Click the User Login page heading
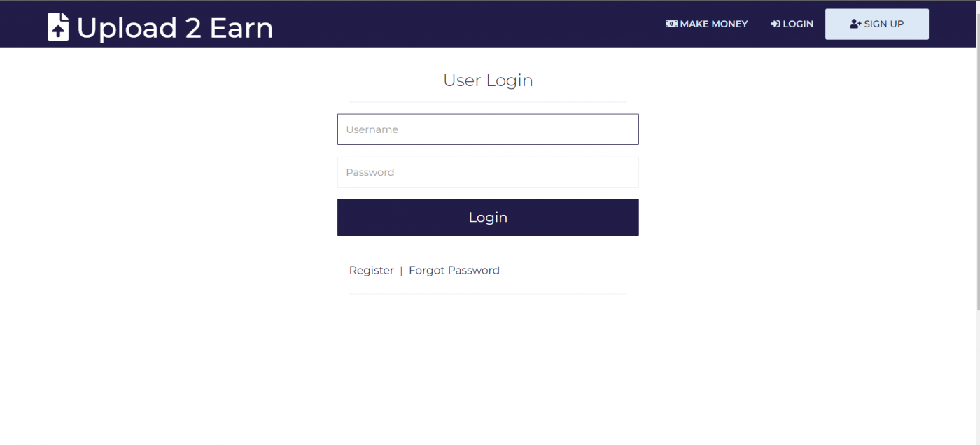980x445 pixels. point(488,80)
